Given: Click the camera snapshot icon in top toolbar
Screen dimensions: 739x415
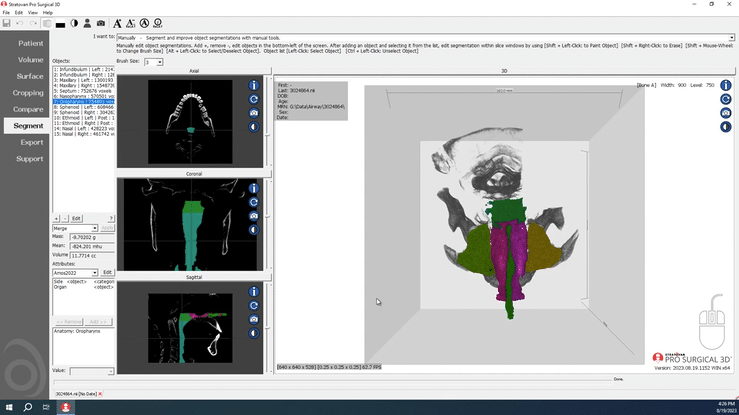Looking at the screenshot, I should (x=100, y=23).
